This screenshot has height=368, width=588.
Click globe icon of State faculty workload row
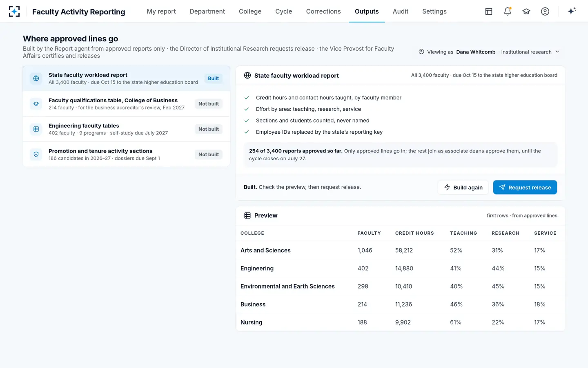tap(36, 79)
